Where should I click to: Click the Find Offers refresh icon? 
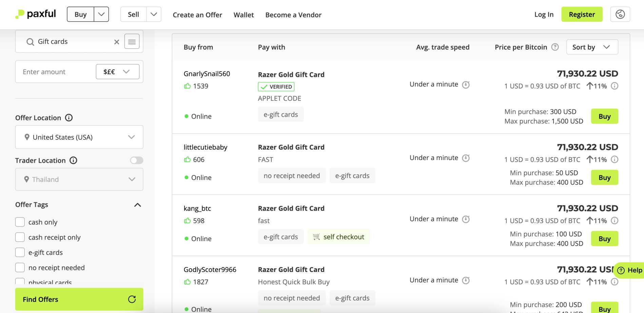132,299
